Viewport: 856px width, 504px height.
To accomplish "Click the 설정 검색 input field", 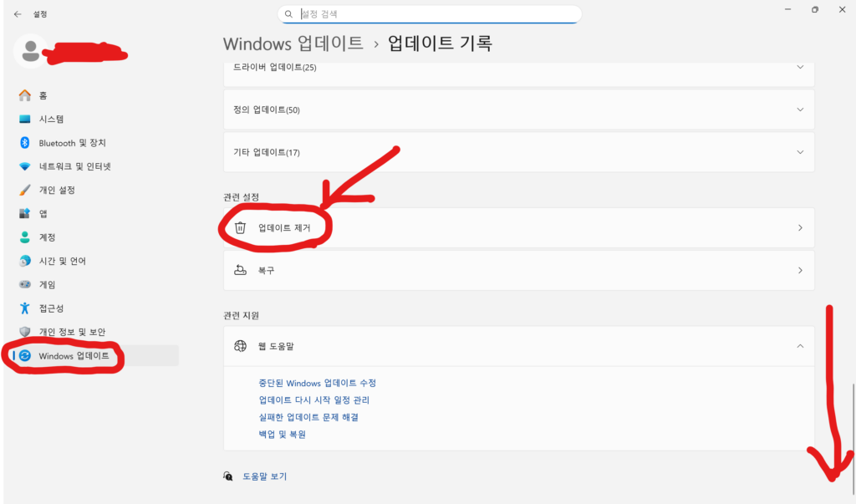I will pos(429,14).
